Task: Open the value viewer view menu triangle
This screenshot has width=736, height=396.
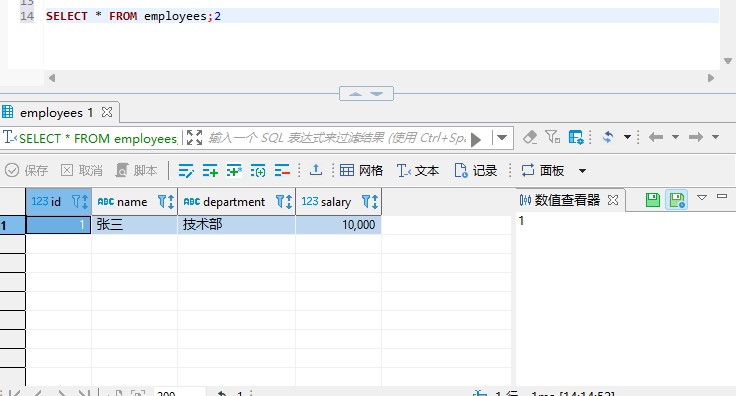Action: (x=702, y=198)
